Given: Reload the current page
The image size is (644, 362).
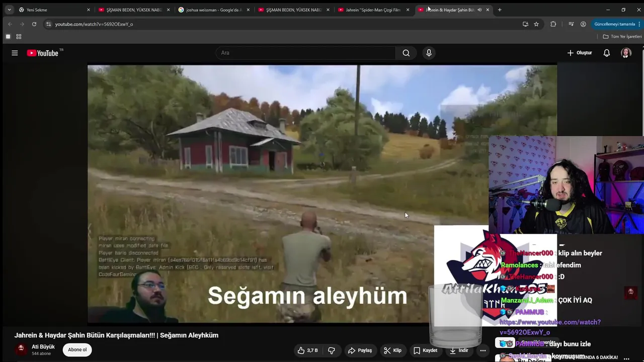Looking at the screenshot, I should [x=34, y=24].
